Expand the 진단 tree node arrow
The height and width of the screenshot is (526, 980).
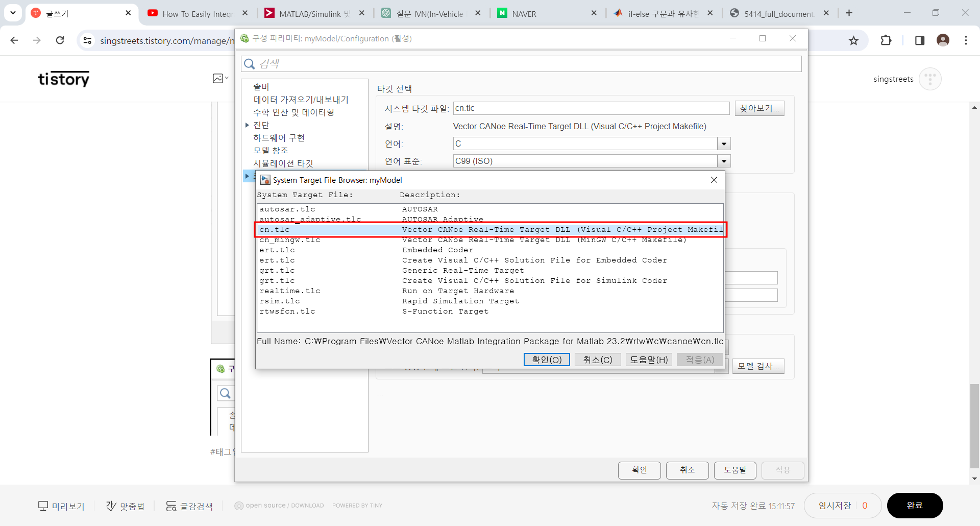coord(247,125)
